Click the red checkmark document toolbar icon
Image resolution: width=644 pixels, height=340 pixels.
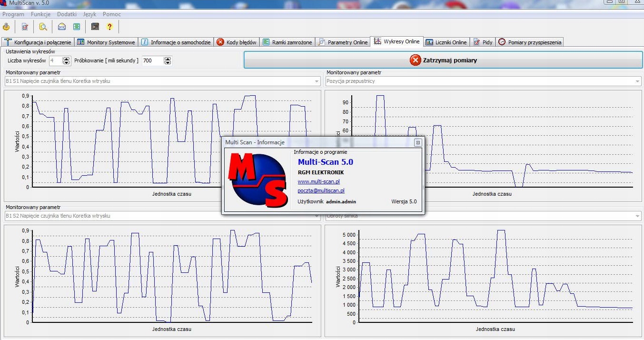tap(25, 27)
